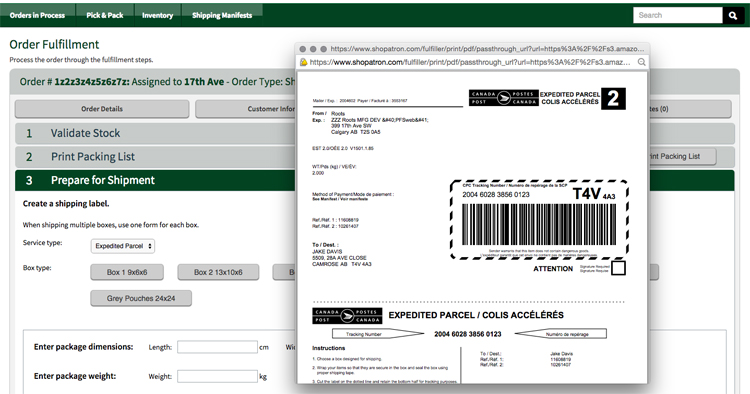Click the ATTENTION label text

click(x=553, y=269)
